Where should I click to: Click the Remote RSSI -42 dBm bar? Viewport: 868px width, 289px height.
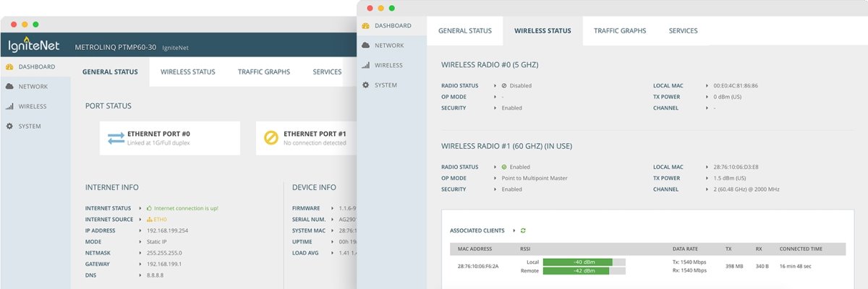tap(576, 270)
